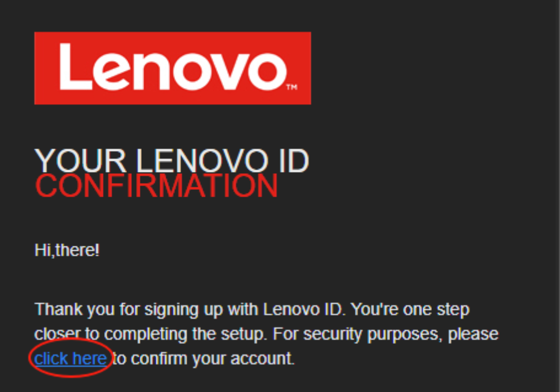
Task: Click "For security purposes, please" text
Action: 386,334
